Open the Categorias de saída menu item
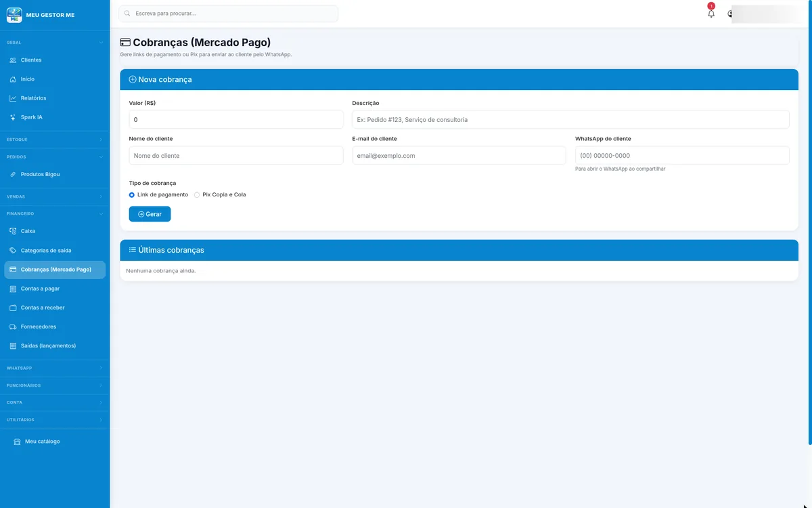The width and height of the screenshot is (812, 508). tap(55, 251)
